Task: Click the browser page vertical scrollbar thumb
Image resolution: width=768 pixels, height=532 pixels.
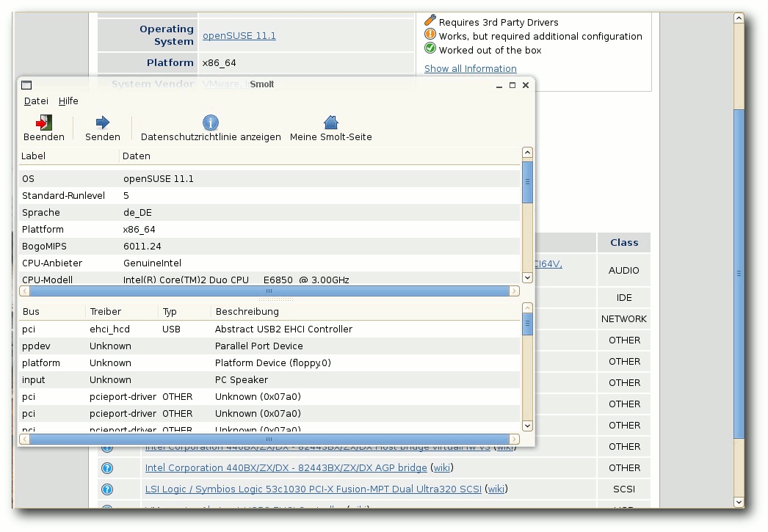Action: point(739,274)
